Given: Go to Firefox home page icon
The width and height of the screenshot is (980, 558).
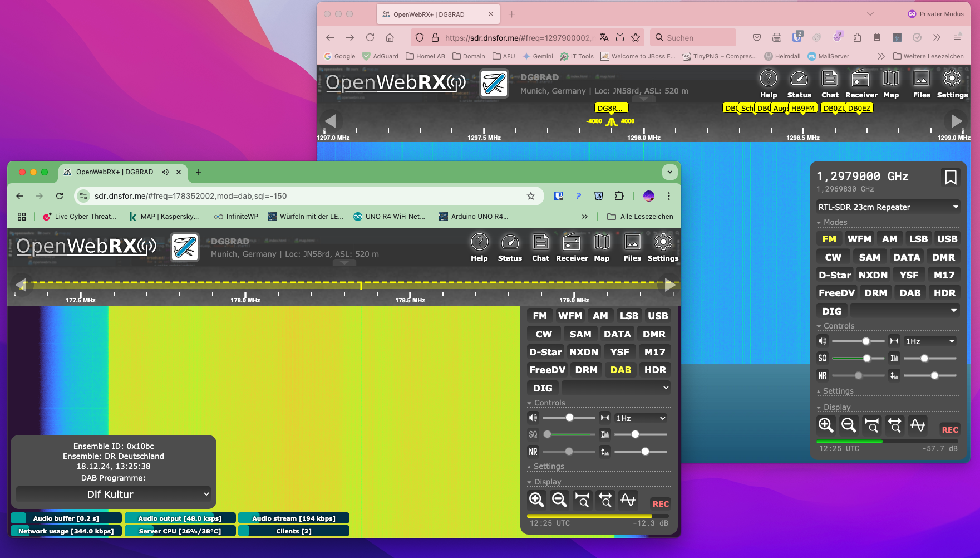Looking at the screenshot, I should pos(390,38).
